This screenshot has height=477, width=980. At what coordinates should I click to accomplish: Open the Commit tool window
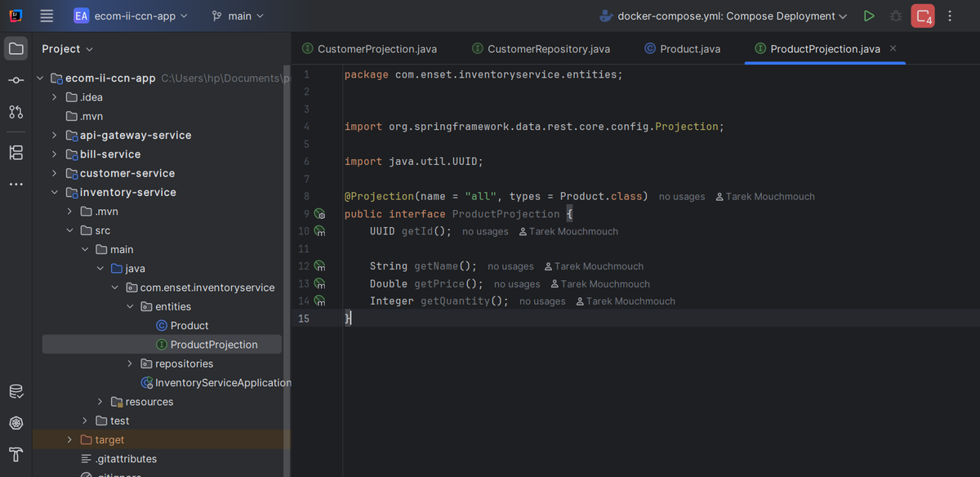pos(16,80)
